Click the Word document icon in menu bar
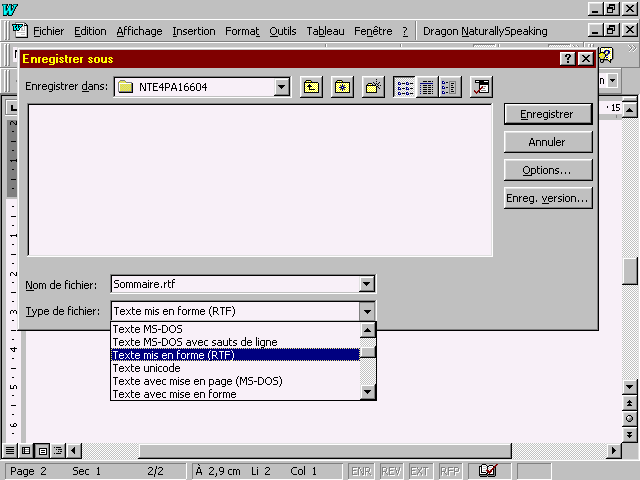 [20, 31]
